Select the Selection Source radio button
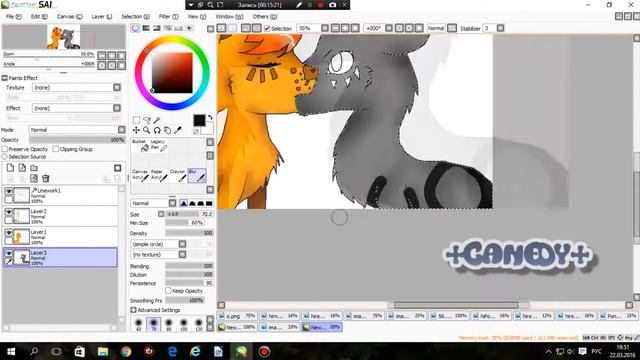 (x=4, y=156)
